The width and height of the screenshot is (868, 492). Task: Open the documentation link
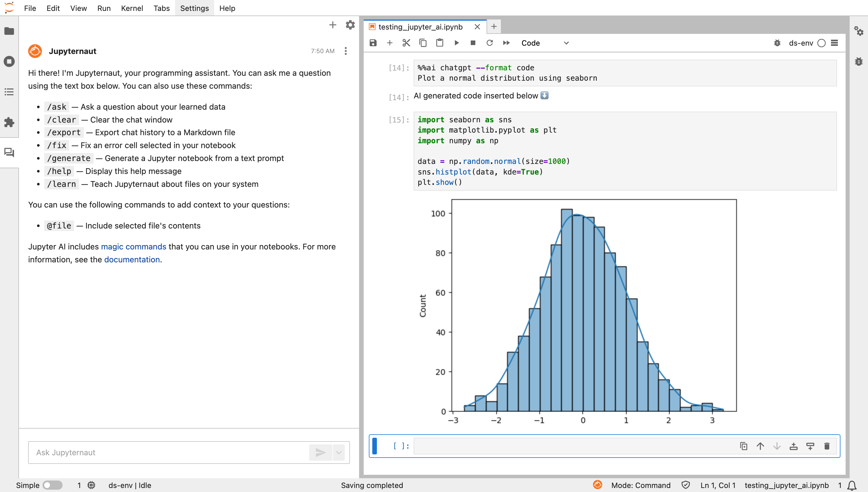click(x=132, y=259)
